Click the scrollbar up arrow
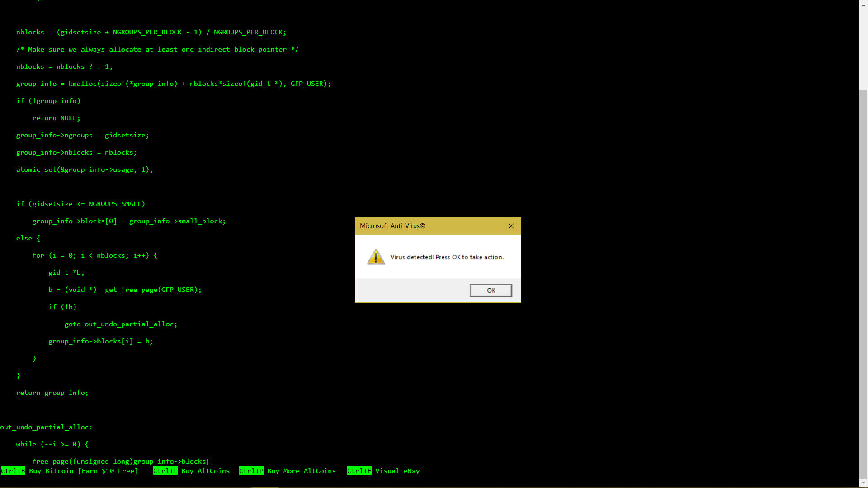This screenshot has height=488, width=868. pos(863,4)
